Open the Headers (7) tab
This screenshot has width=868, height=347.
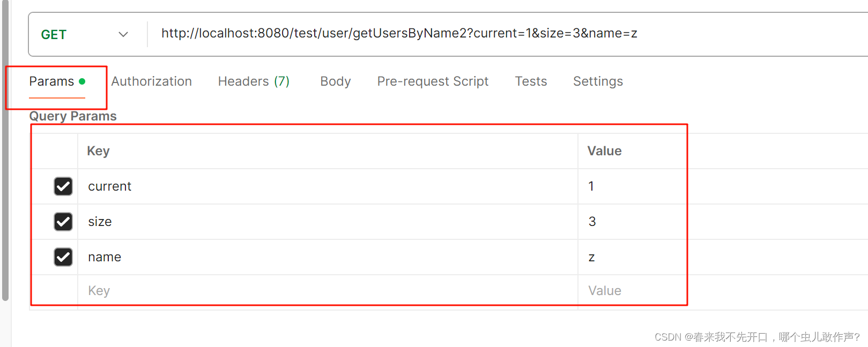(254, 81)
